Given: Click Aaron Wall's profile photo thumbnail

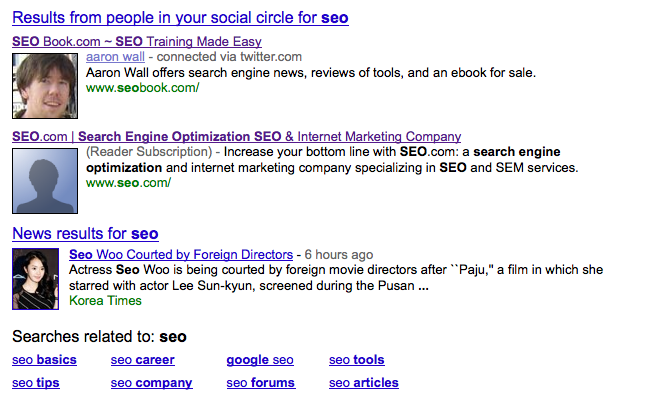Looking at the screenshot, I should tap(45, 85).
